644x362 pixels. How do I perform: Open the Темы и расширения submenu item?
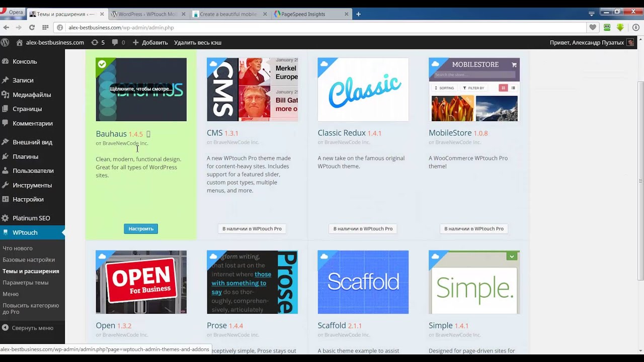tap(31, 271)
